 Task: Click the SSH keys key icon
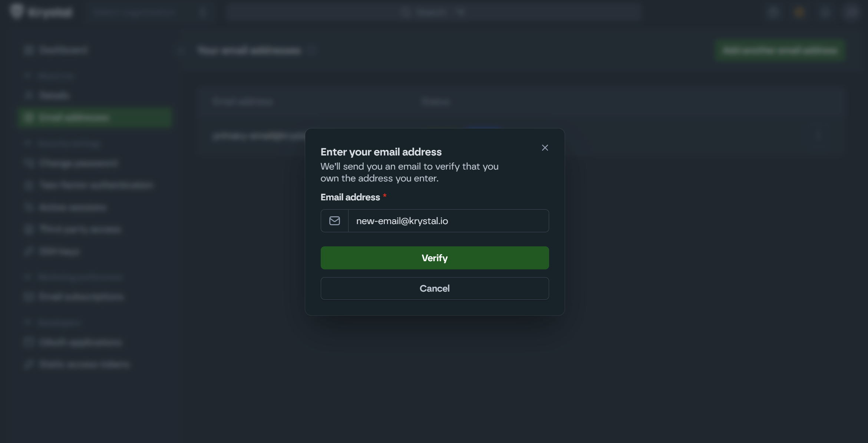tap(28, 251)
